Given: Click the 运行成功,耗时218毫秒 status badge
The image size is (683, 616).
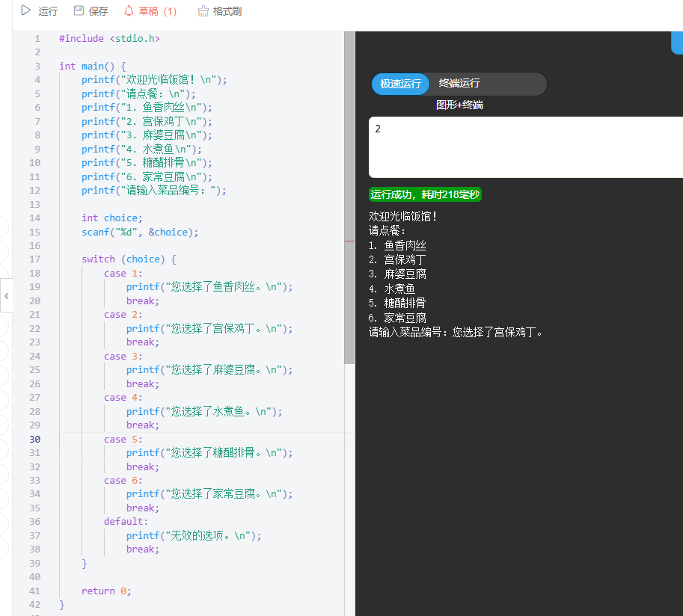Looking at the screenshot, I should pos(425,194).
